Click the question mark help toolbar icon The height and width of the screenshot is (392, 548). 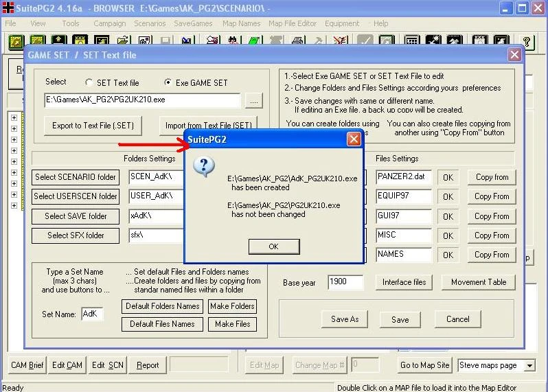point(526,42)
